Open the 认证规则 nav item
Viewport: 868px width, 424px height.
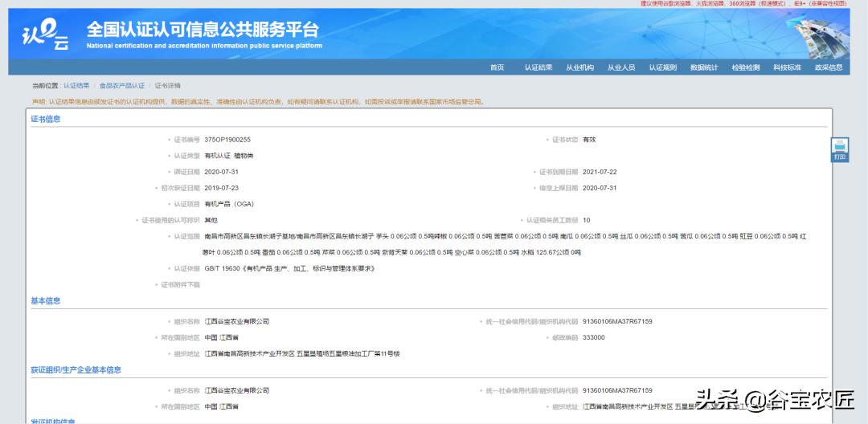click(662, 67)
